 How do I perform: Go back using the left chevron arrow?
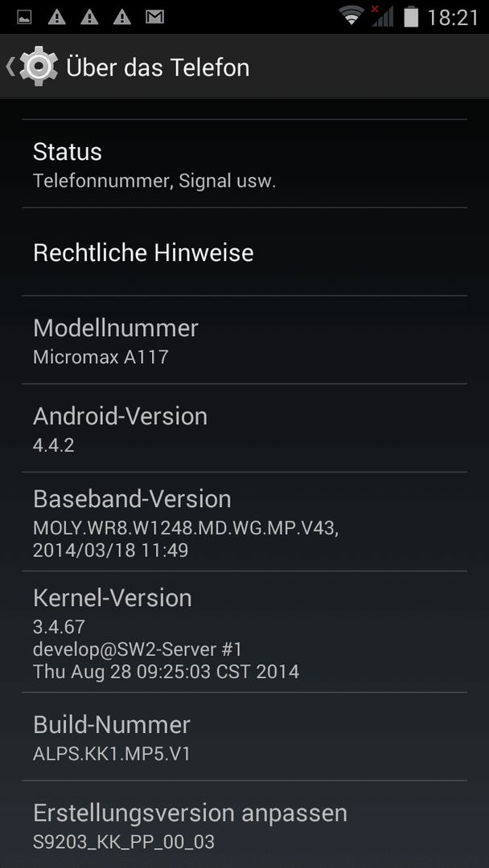tap(10, 67)
